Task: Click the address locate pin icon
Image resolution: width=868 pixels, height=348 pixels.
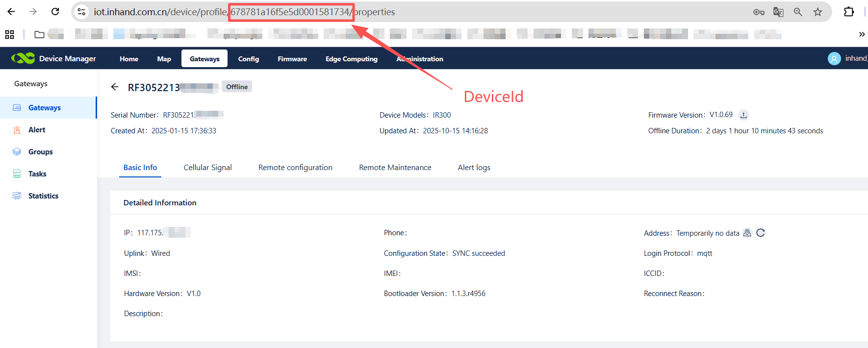Action: (x=747, y=233)
